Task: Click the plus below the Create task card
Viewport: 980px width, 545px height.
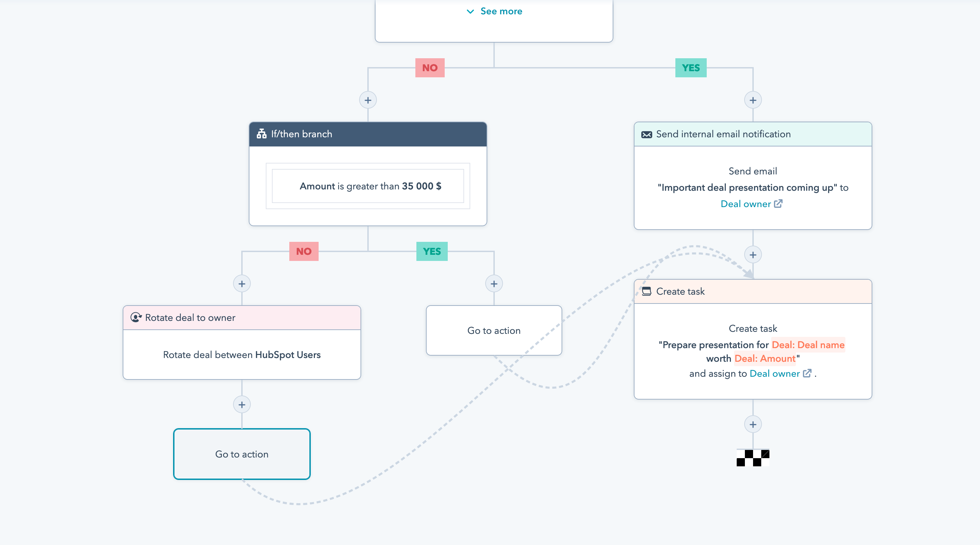Action: pyautogui.click(x=753, y=424)
